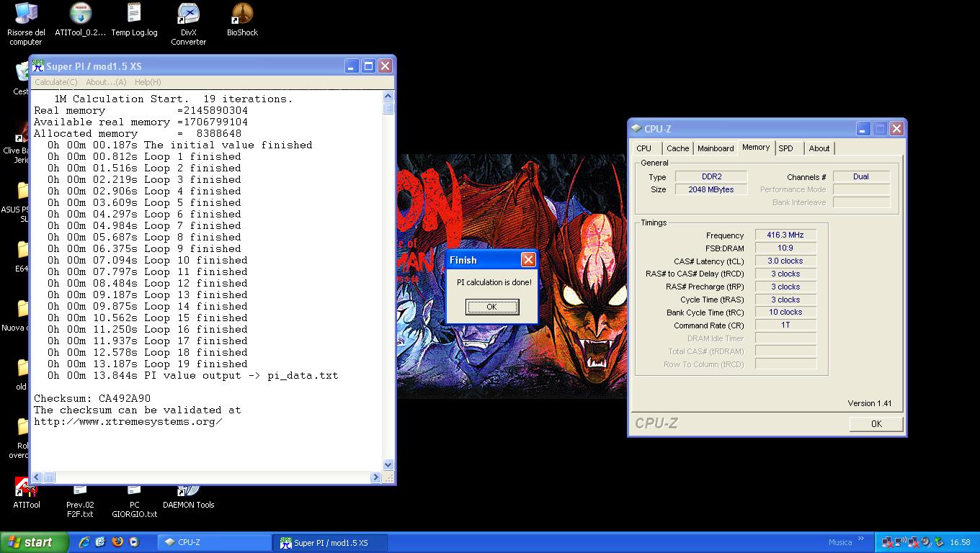Switch to CPU-Z via taskbar button
The image size is (980, 553).
click(215, 542)
